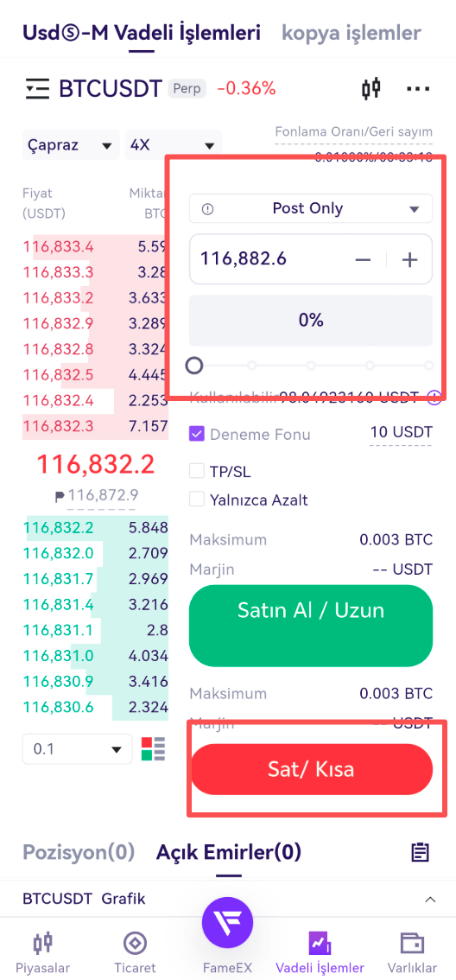Expand the Post Only order type dropdown
The image size is (456, 980).
coord(310,209)
